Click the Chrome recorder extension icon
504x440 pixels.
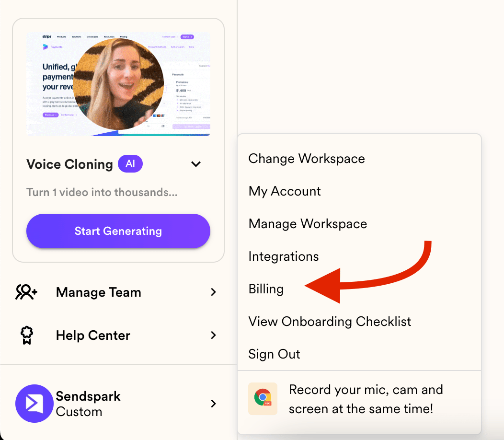263,398
